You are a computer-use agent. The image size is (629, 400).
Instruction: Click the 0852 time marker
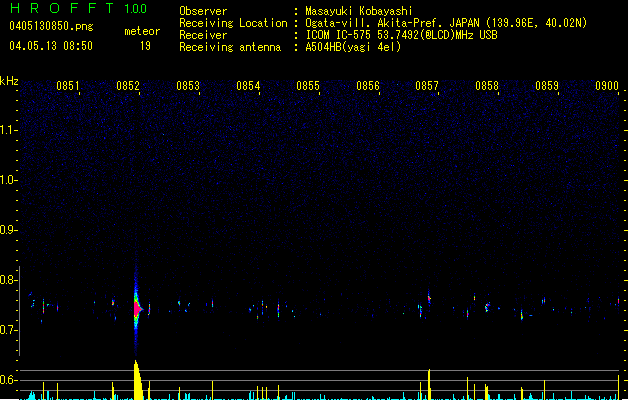128,86
